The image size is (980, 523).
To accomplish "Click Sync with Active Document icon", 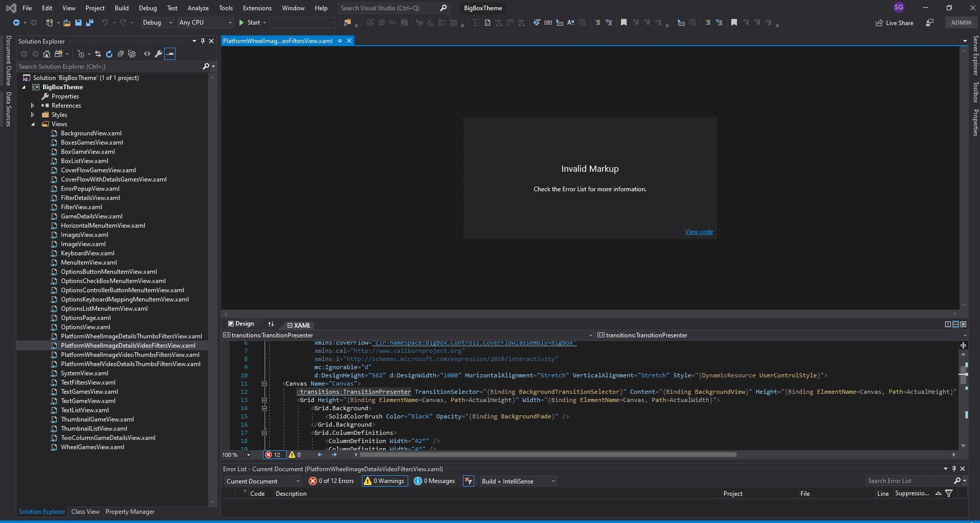I will pos(98,54).
